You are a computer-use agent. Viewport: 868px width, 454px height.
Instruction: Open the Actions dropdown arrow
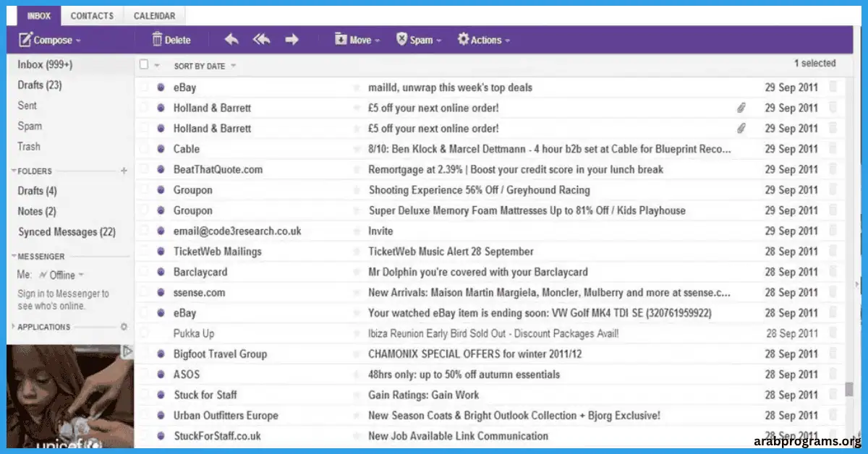pos(508,41)
